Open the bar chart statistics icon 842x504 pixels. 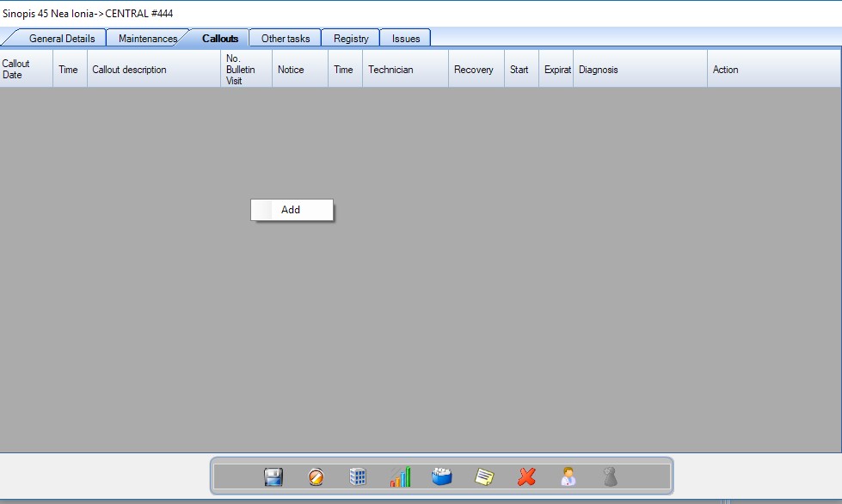400,476
